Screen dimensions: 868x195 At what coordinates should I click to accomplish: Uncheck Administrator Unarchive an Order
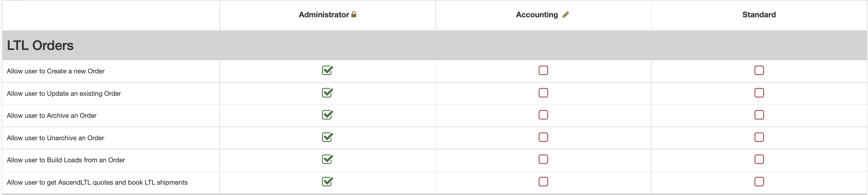(x=327, y=137)
